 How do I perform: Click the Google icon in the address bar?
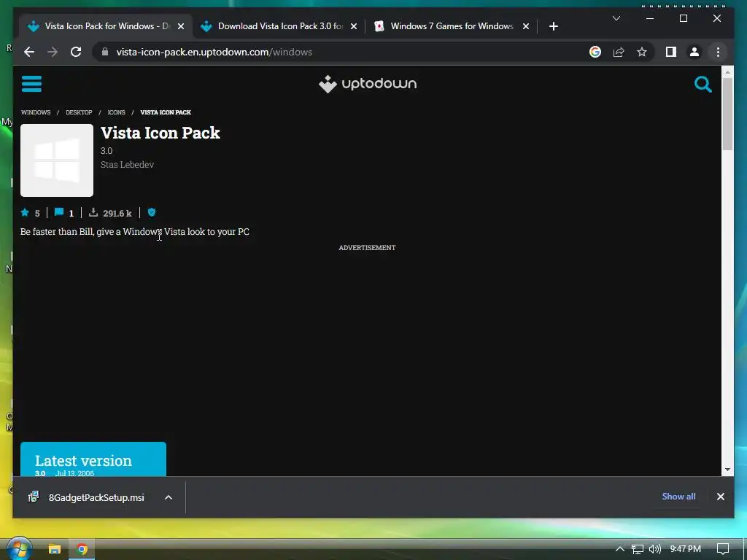point(595,52)
